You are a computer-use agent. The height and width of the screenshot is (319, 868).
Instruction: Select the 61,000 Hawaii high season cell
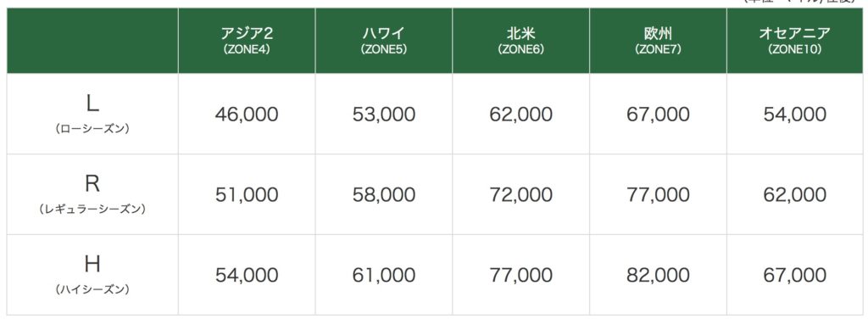(x=384, y=275)
